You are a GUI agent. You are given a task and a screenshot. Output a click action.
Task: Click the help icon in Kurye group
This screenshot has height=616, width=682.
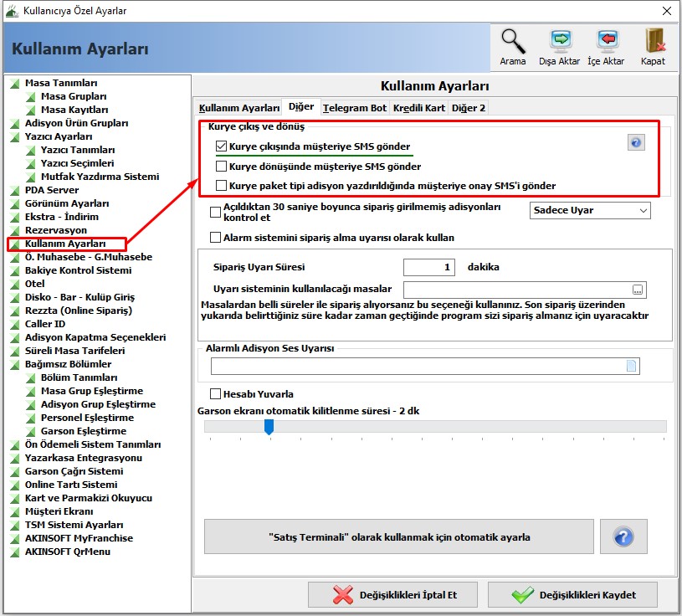point(636,142)
